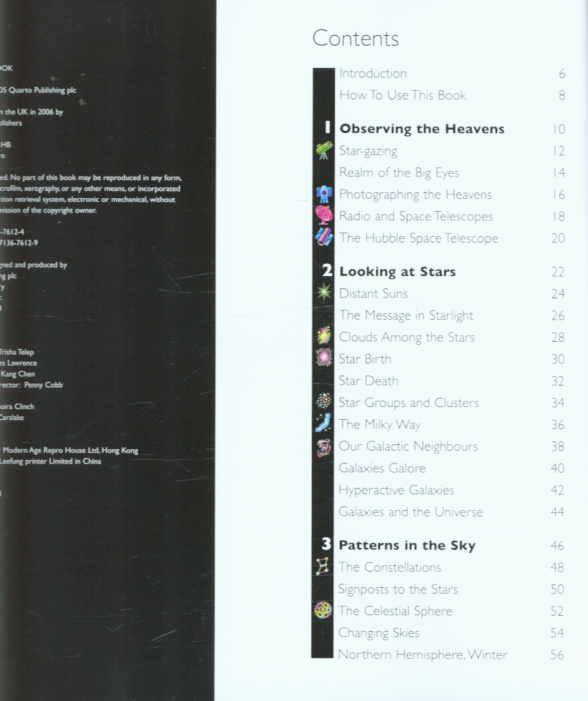Click the cluster icon beside Star Groups and Clusters

324,403
